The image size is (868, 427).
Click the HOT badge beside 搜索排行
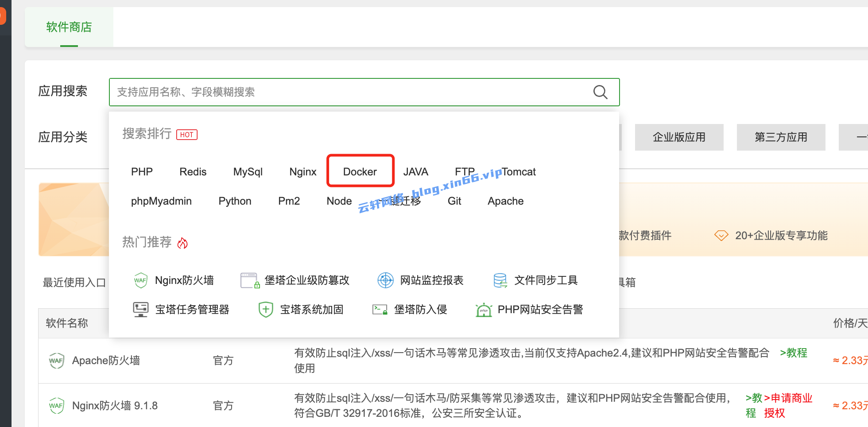click(x=187, y=135)
